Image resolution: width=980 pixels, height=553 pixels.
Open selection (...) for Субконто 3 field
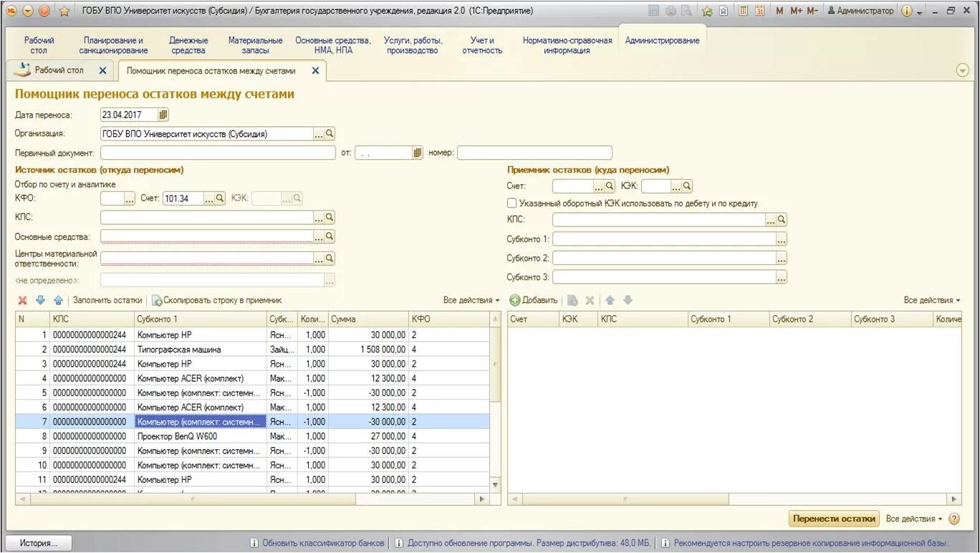pos(782,277)
